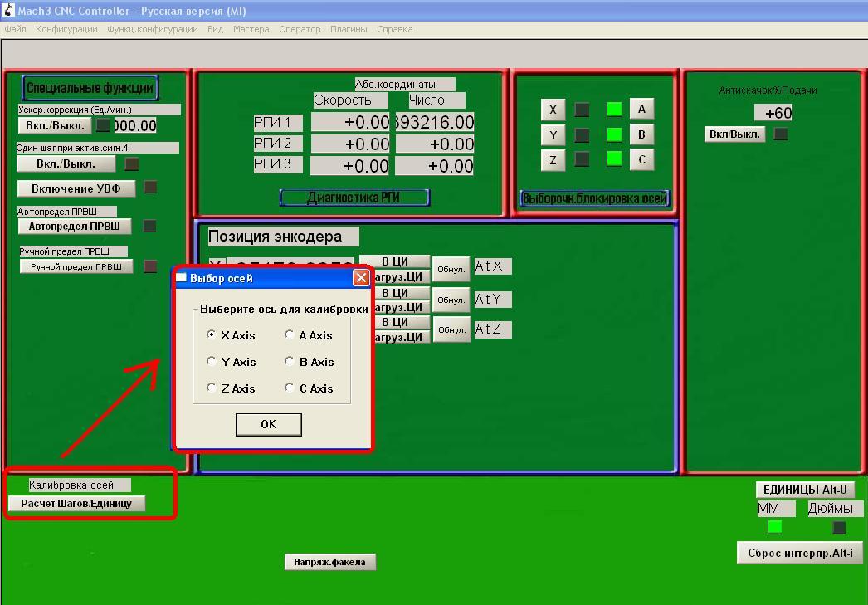Viewport: 868px width, 605px height.
Task: Toggle Ускор.коррекция Вкл./Выкл. button
Action: (x=55, y=125)
